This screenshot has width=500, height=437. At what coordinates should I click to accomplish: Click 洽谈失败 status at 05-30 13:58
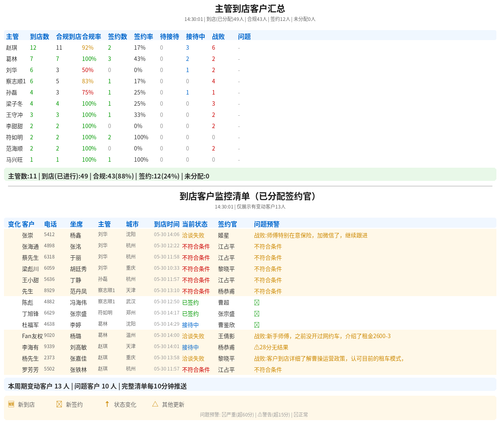[x=193, y=359]
